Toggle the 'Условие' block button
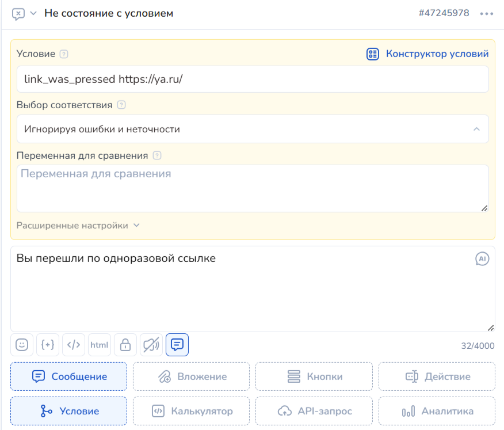 [69, 411]
